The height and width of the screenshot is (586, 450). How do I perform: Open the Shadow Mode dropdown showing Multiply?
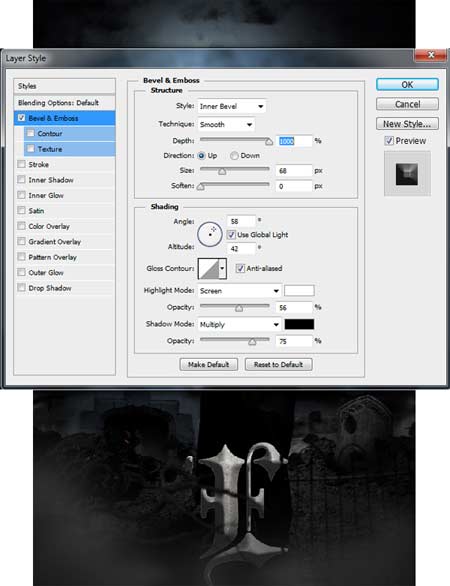coord(240,324)
